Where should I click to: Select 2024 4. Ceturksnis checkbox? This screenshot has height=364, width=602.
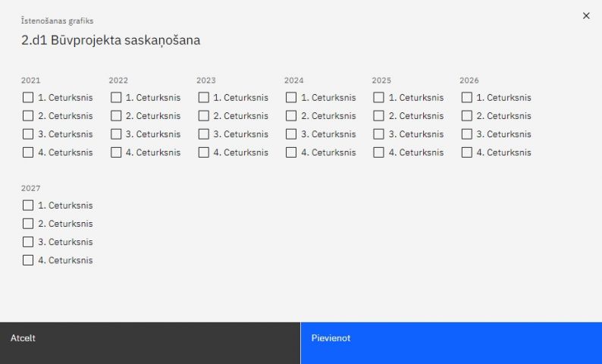click(291, 152)
